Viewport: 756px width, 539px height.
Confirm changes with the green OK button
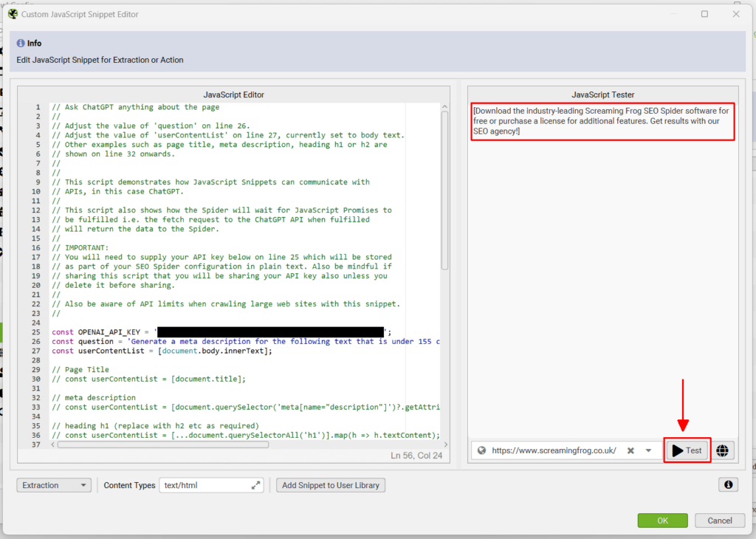[662, 521]
